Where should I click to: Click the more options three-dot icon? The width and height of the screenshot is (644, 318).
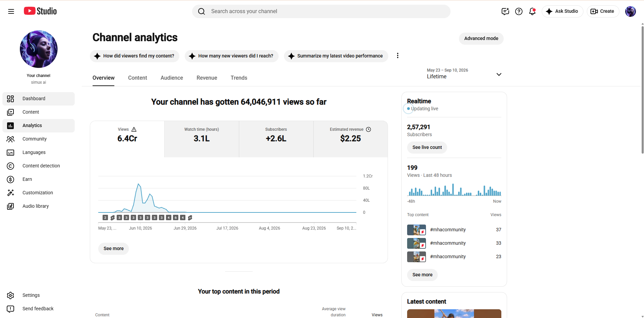398,56
